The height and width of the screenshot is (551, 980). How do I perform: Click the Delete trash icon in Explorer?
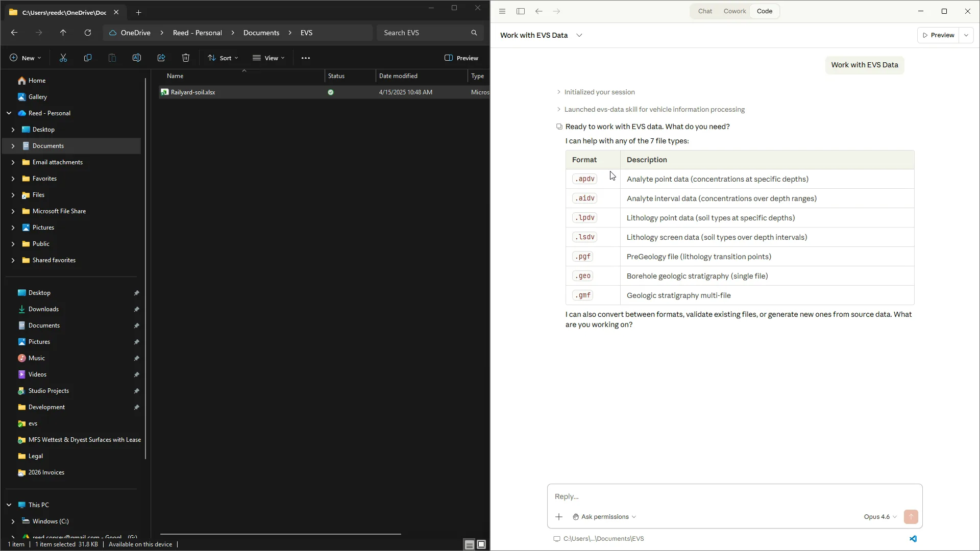coord(186,58)
